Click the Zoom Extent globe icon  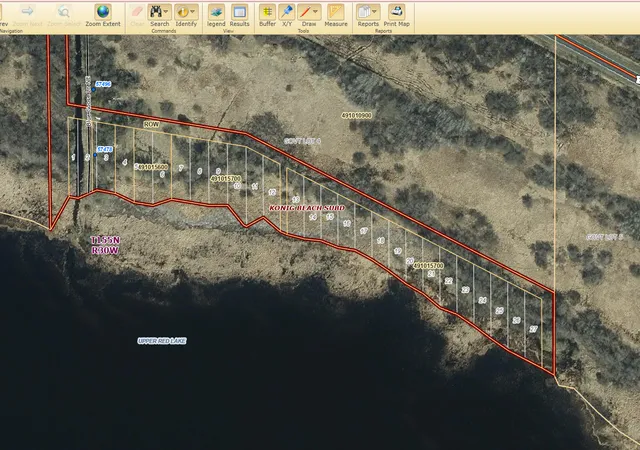tap(103, 12)
